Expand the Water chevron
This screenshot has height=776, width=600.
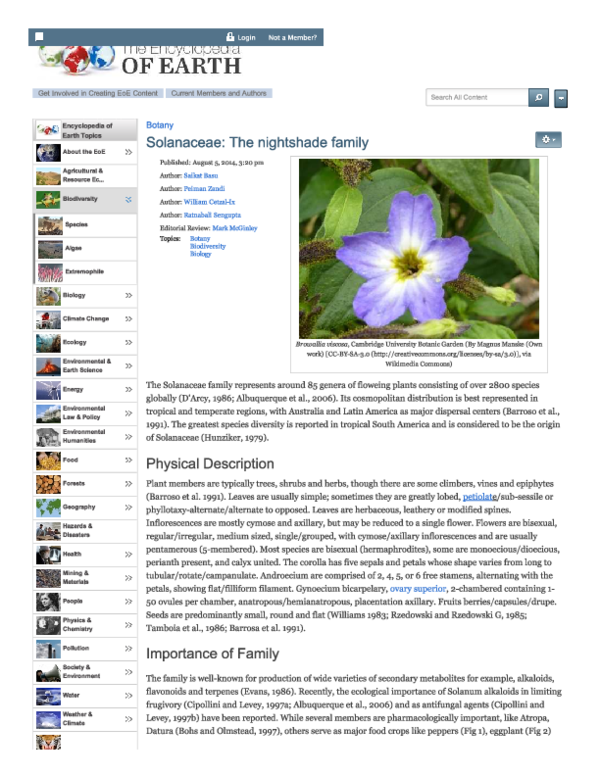coord(129,695)
